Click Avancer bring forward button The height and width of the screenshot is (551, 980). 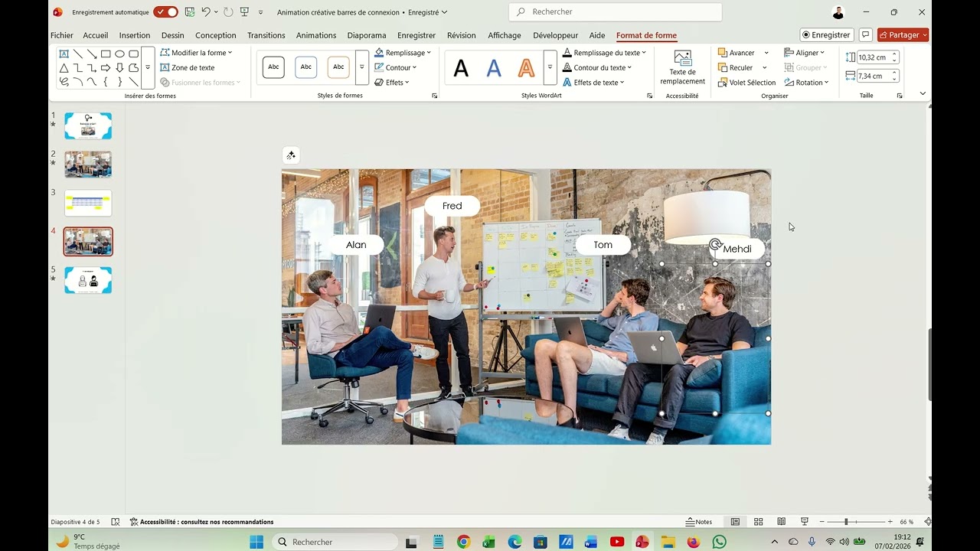coord(737,53)
